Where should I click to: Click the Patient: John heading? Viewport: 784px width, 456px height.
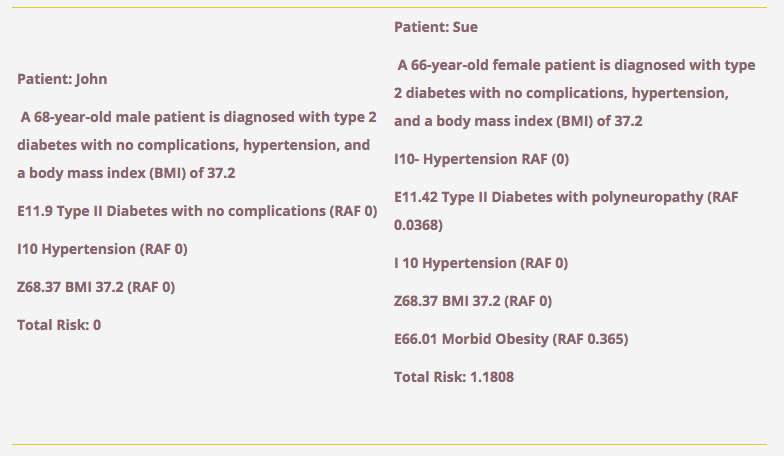62,79
